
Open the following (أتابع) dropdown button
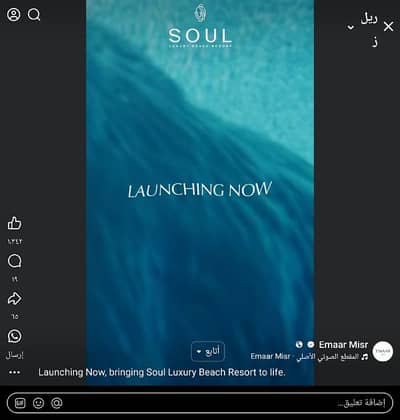click(x=208, y=352)
